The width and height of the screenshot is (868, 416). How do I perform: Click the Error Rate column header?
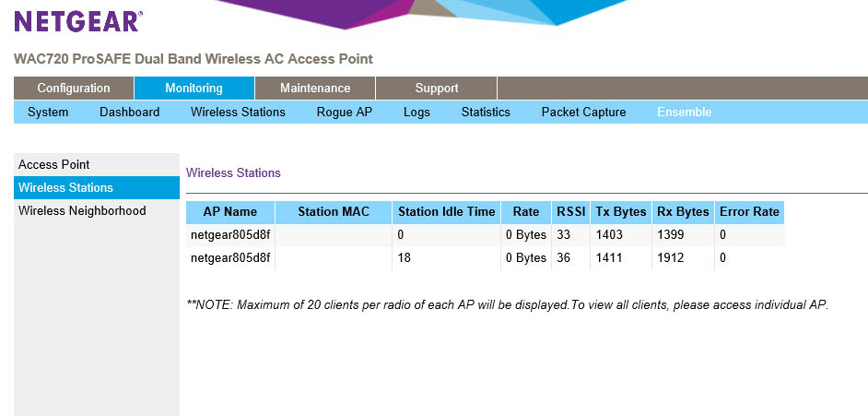tap(749, 212)
